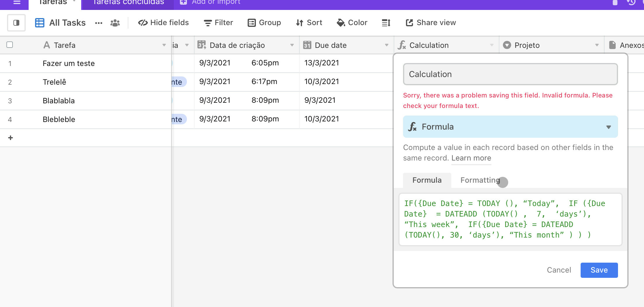Viewport: 644px width, 307px height.
Task: Click the Share view button
Action: (431, 22)
